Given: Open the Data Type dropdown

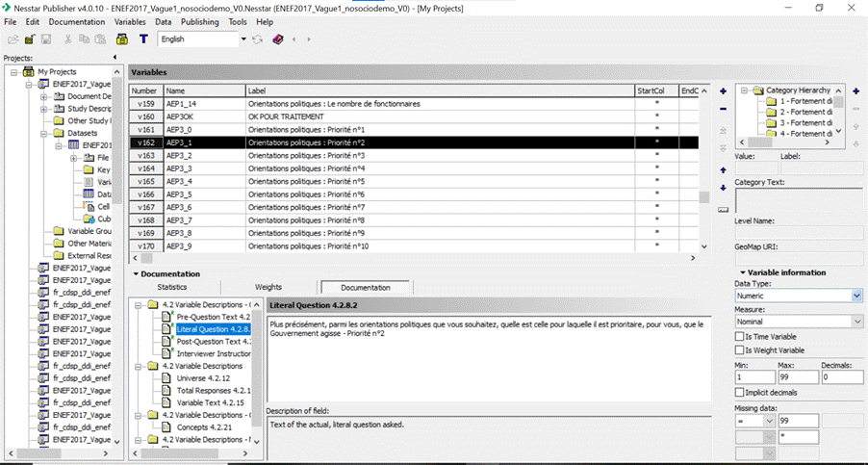Looking at the screenshot, I should point(856,296).
